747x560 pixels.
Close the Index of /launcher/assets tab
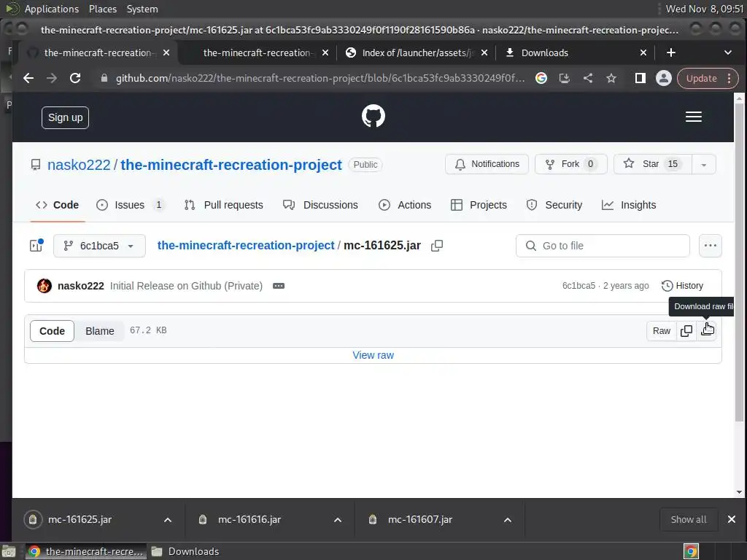point(484,52)
